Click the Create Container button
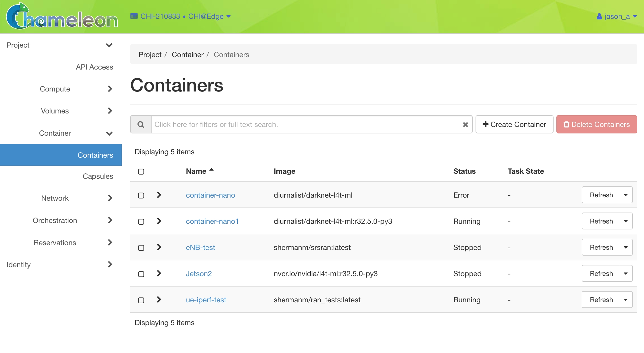This screenshot has width=644, height=353. coord(514,124)
